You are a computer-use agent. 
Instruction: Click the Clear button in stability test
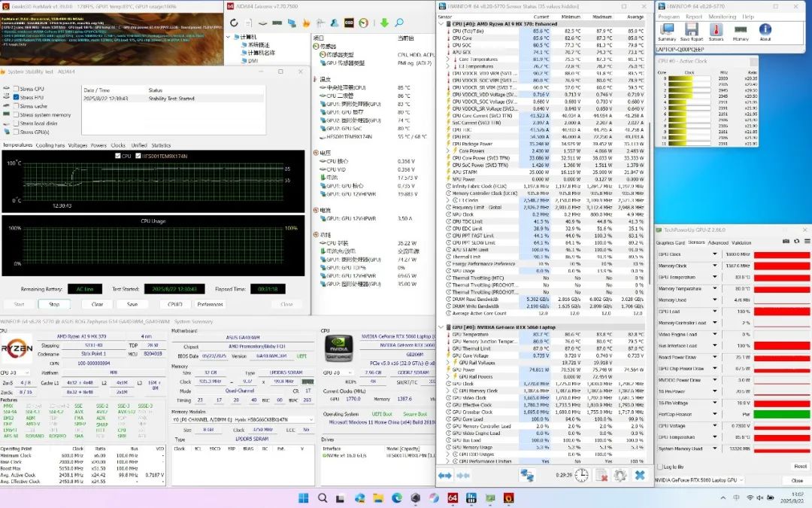[97, 304]
